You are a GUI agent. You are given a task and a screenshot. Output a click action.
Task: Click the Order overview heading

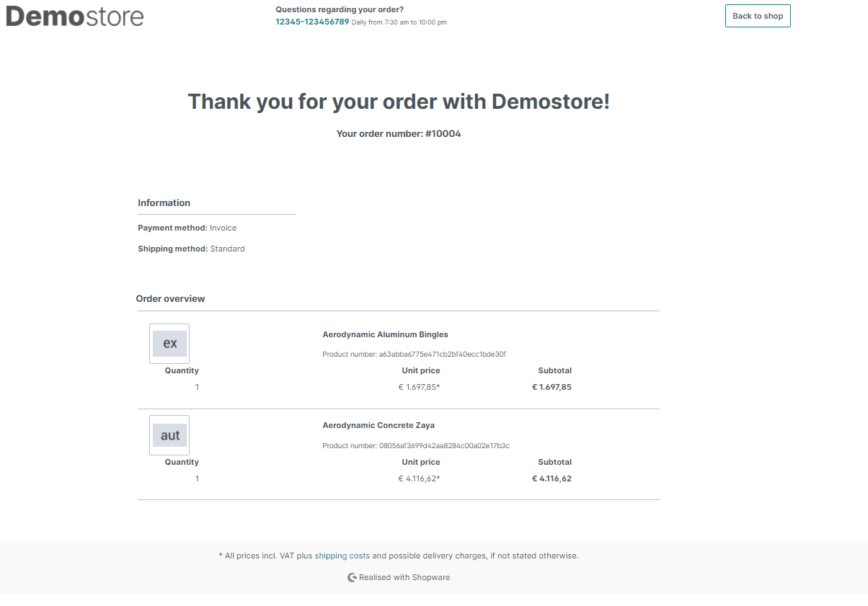point(170,298)
